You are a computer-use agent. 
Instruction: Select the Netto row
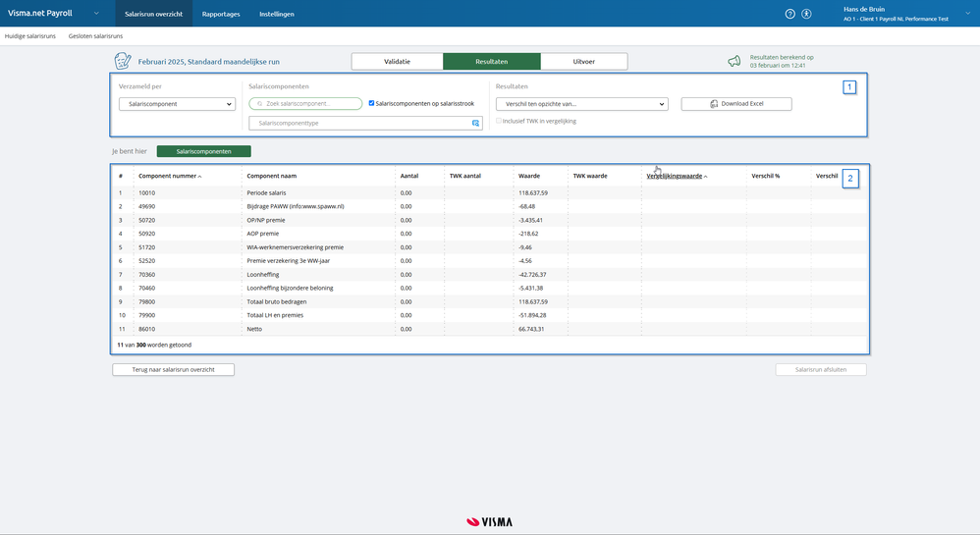click(489, 329)
